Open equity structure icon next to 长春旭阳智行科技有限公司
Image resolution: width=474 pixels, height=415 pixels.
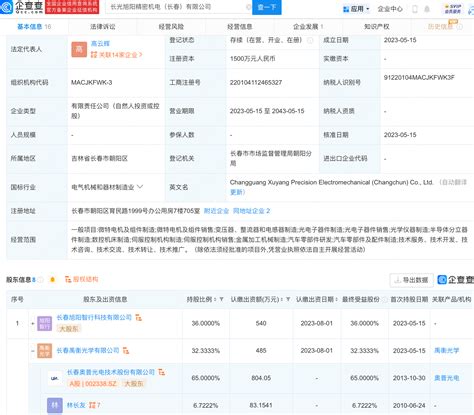point(138,317)
